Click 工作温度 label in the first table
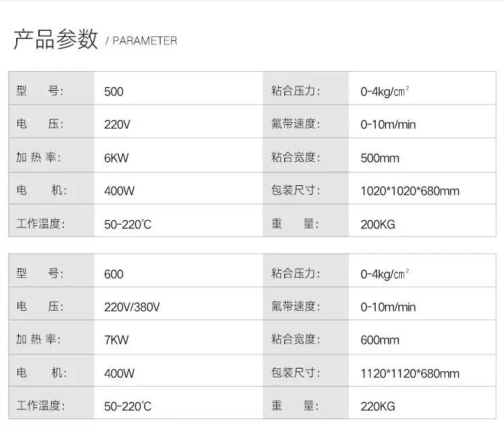 coord(40,224)
